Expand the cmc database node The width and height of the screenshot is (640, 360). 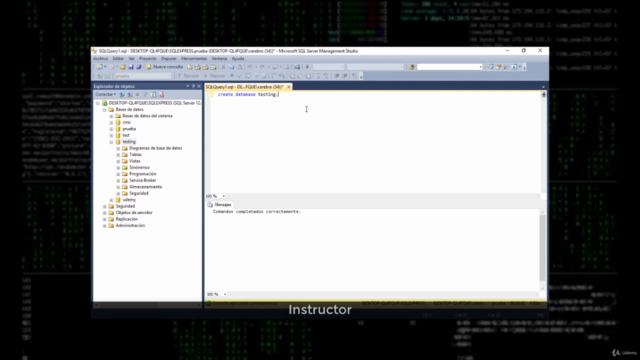tap(111, 122)
